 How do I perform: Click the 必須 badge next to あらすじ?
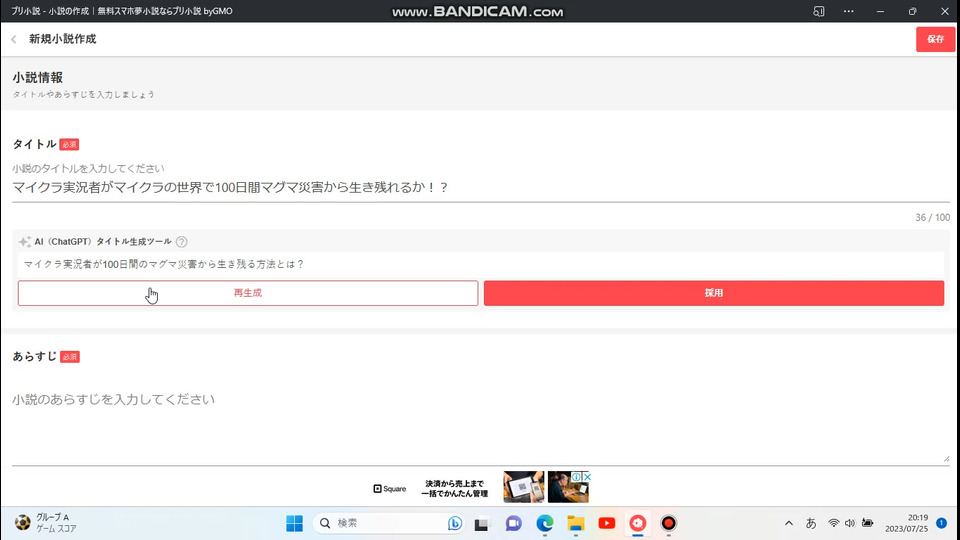pos(70,357)
